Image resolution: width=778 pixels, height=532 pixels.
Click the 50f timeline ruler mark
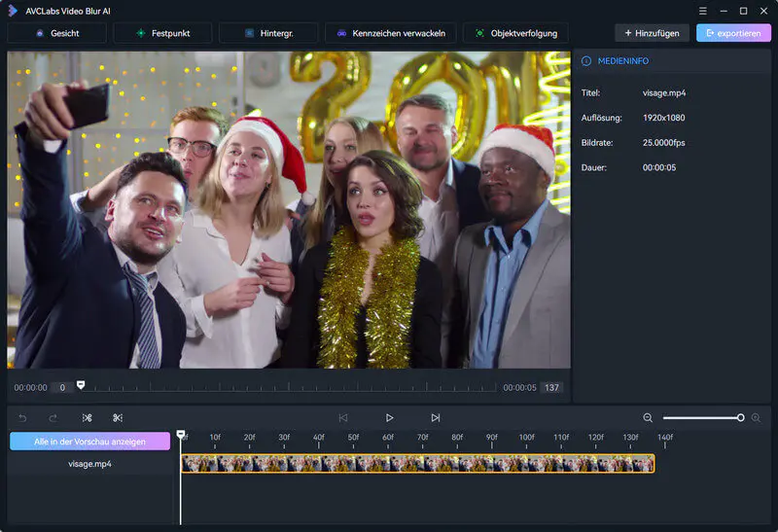[353, 438]
